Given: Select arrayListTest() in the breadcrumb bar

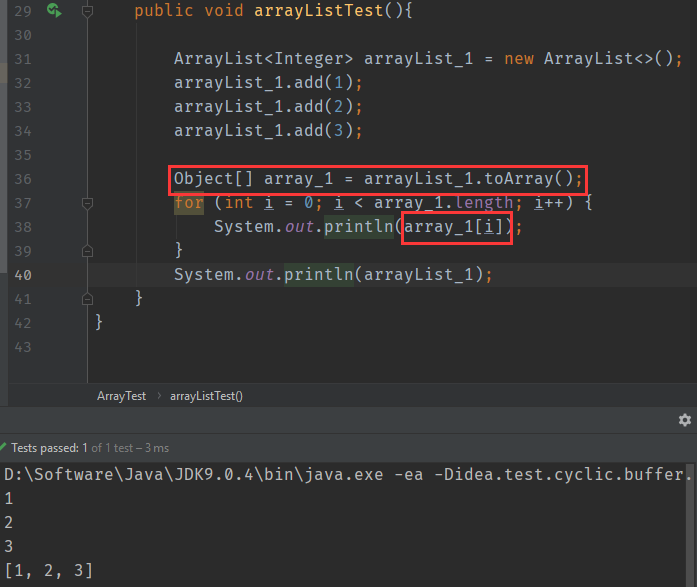Looking at the screenshot, I should click(206, 396).
